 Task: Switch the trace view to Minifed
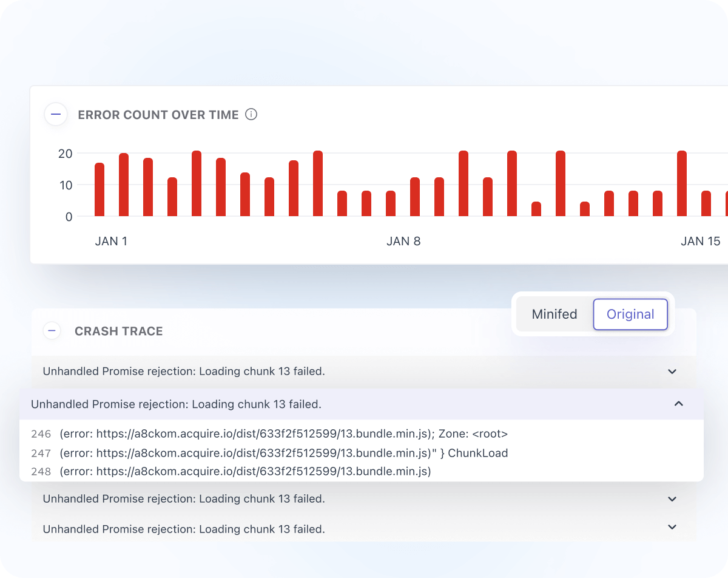[554, 314]
